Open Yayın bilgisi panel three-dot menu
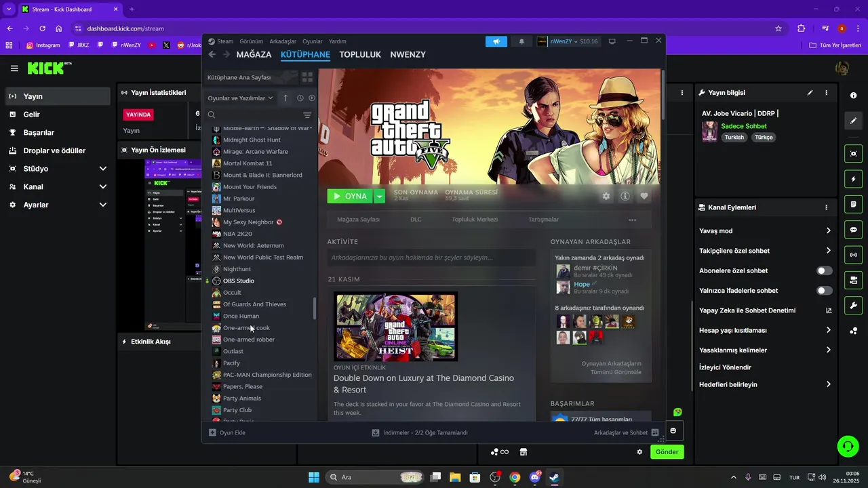The image size is (868, 488). pyautogui.click(x=826, y=93)
